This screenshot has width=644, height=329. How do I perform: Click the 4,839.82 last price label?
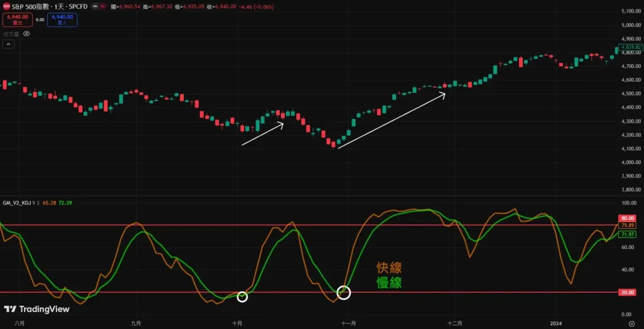point(629,47)
